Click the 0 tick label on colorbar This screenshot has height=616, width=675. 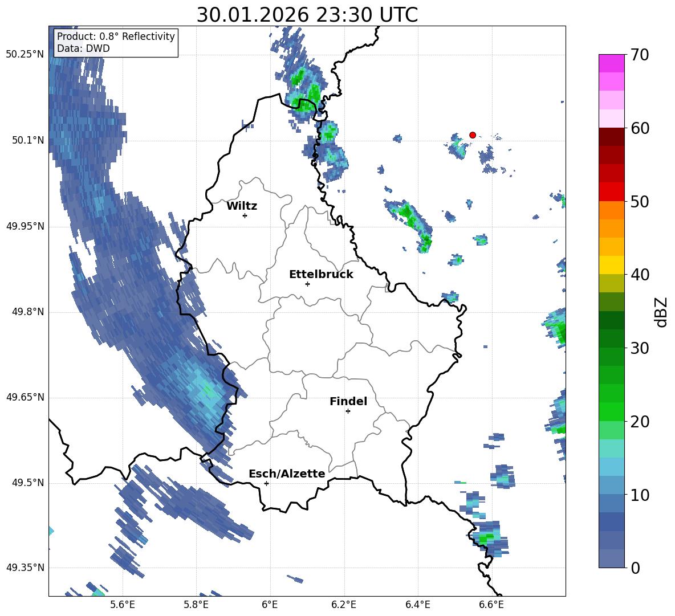pyautogui.click(x=635, y=568)
